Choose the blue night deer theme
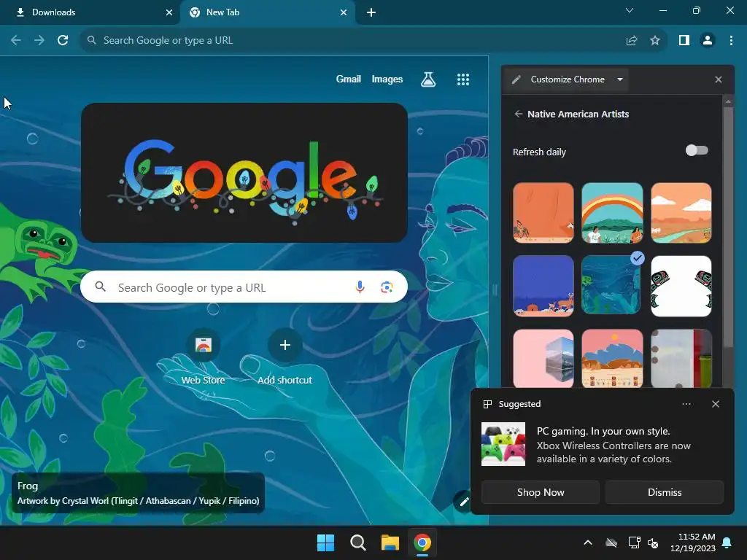The image size is (747, 560). (543, 286)
